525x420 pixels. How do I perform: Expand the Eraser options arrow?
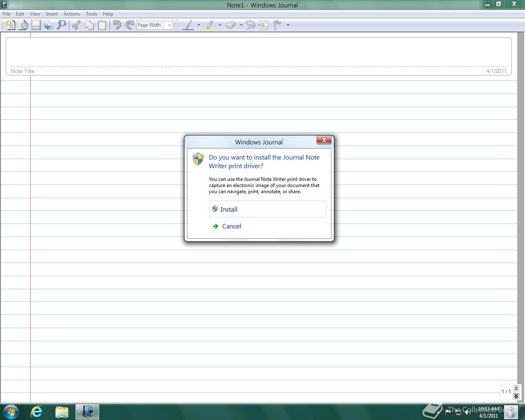click(241, 25)
